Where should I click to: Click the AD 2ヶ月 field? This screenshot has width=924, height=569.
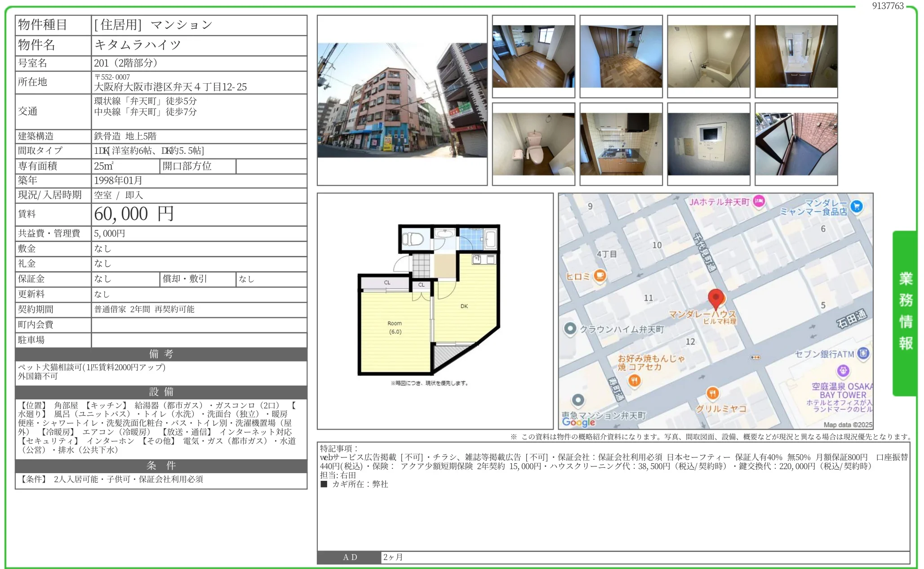(393, 557)
